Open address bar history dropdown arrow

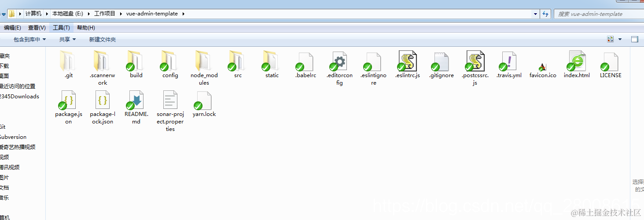(535, 14)
